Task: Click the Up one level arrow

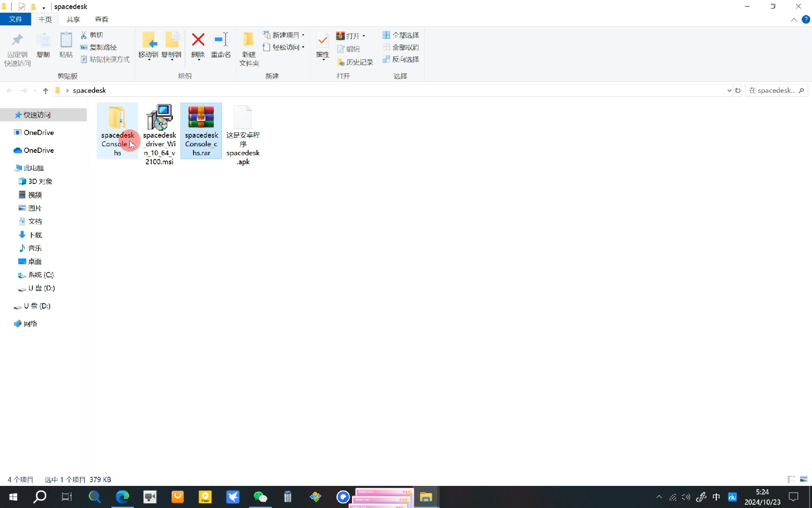Action: [x=46, y=90]
